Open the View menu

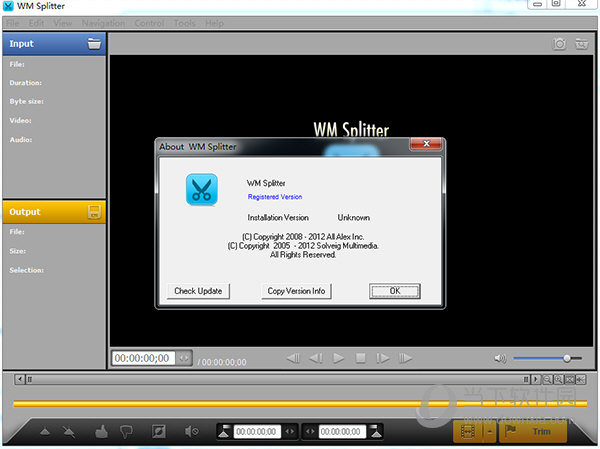coord(63,23)
